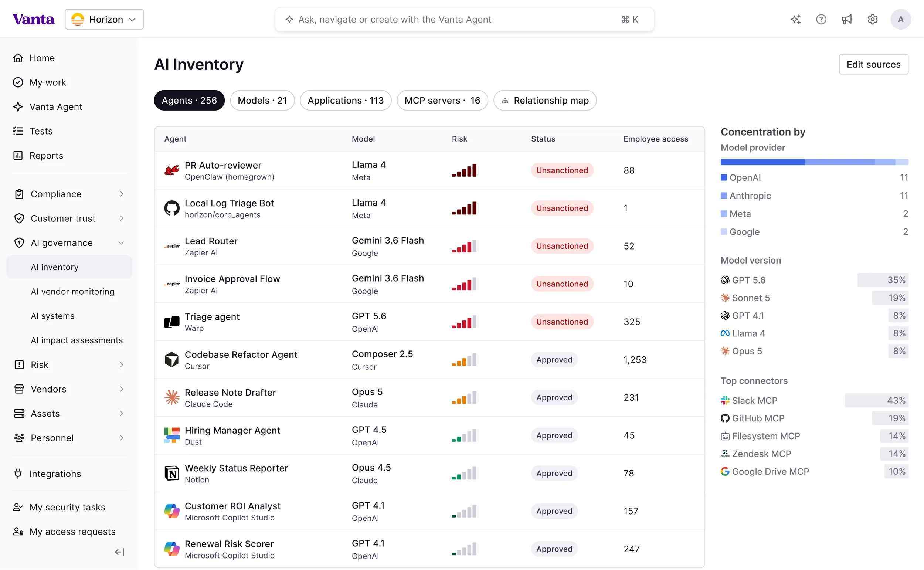This screenshot has height=570, width=924.
Task: Open the help question mark icon
Action: [x=821, y=19]
